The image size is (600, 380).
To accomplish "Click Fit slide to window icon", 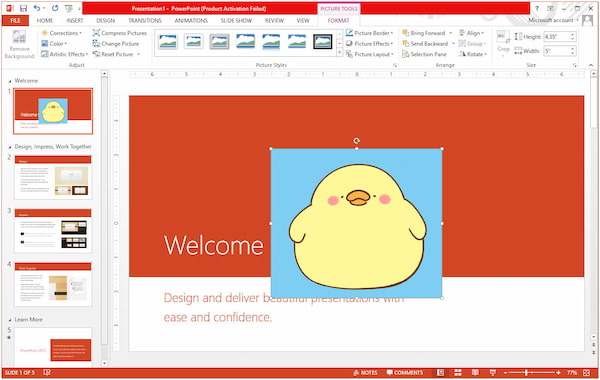I will click(587, 373).
